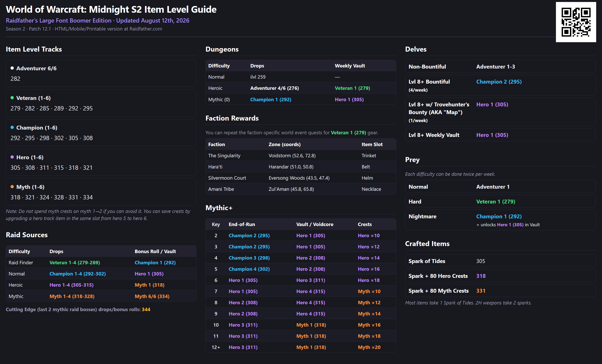Click Veteran 1 (279) in Prey Hard row
The height and width of the screenshot is (364, 602).
click(495, 202)
